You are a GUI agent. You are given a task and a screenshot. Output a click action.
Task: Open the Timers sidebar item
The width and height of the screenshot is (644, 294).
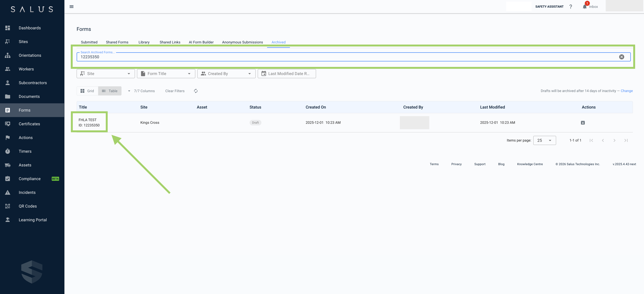(25, 151)
